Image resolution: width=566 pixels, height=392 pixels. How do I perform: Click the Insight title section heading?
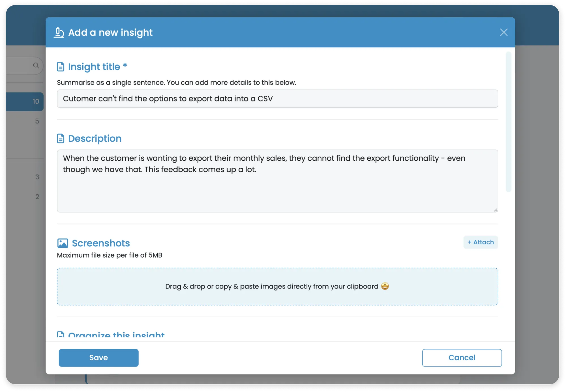[x=97, y=66]
